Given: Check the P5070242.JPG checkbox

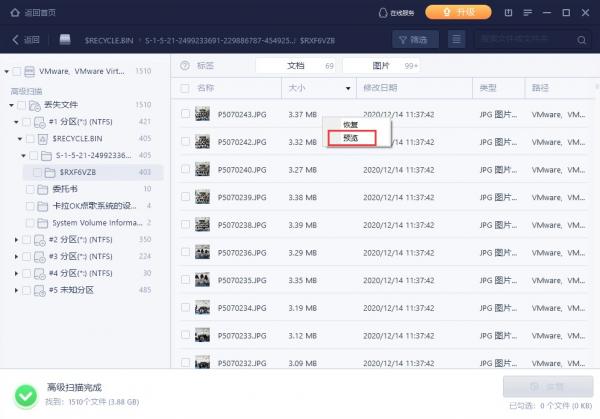Looking at the screenshot, I should point(186,141).
